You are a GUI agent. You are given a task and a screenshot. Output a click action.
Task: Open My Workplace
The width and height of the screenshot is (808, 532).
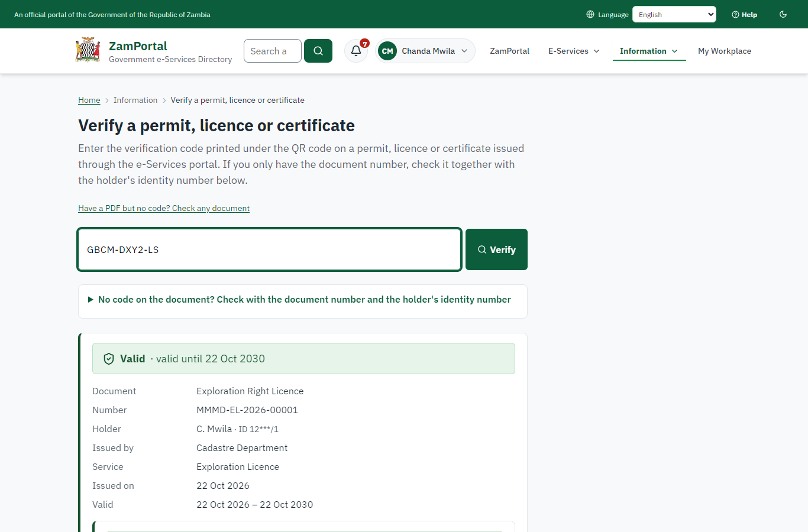pos(725,51)
